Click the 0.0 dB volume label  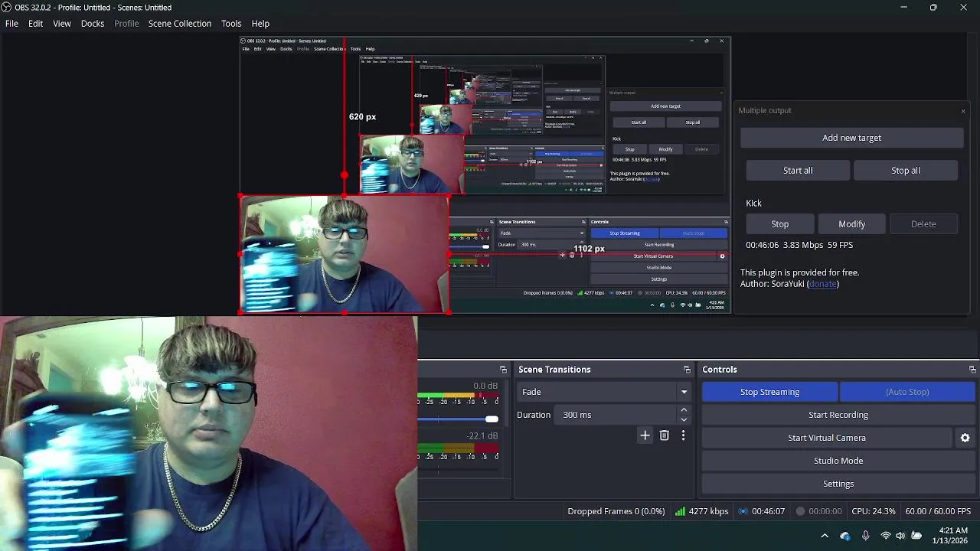tap(485, 386)
